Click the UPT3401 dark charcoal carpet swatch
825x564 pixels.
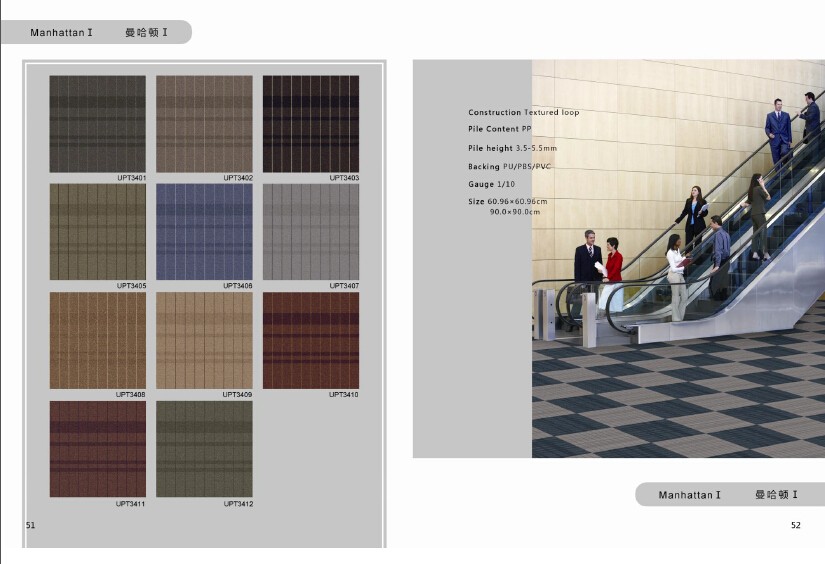(x=97, y=123)
